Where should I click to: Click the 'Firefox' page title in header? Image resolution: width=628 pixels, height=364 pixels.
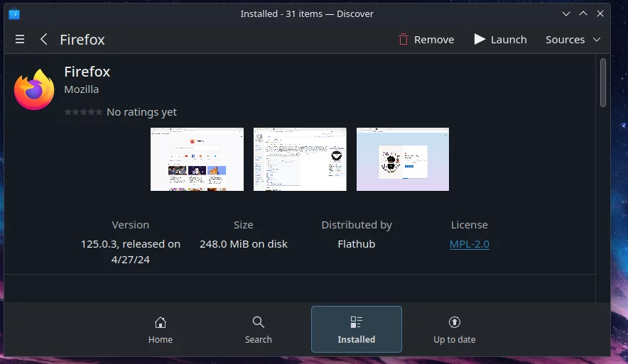click(x=82, y=40)
